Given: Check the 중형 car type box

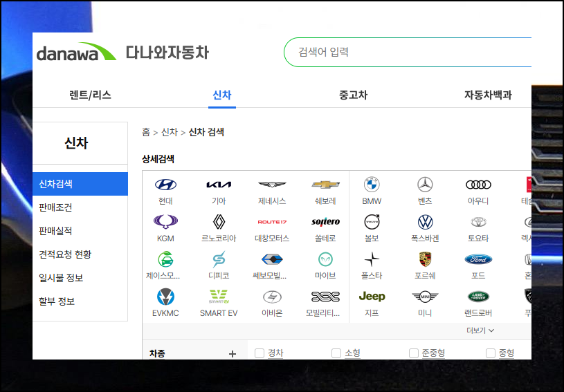Looking at the screenshot, I should click(491, 353).
